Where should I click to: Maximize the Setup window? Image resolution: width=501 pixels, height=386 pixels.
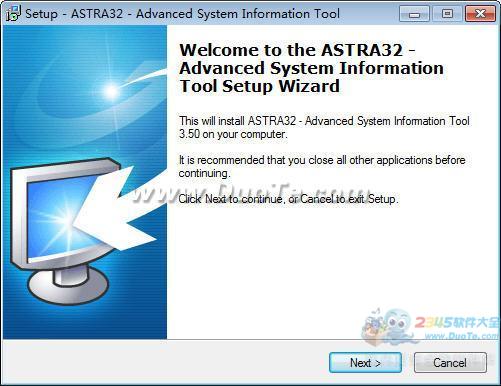coord(447,14)
